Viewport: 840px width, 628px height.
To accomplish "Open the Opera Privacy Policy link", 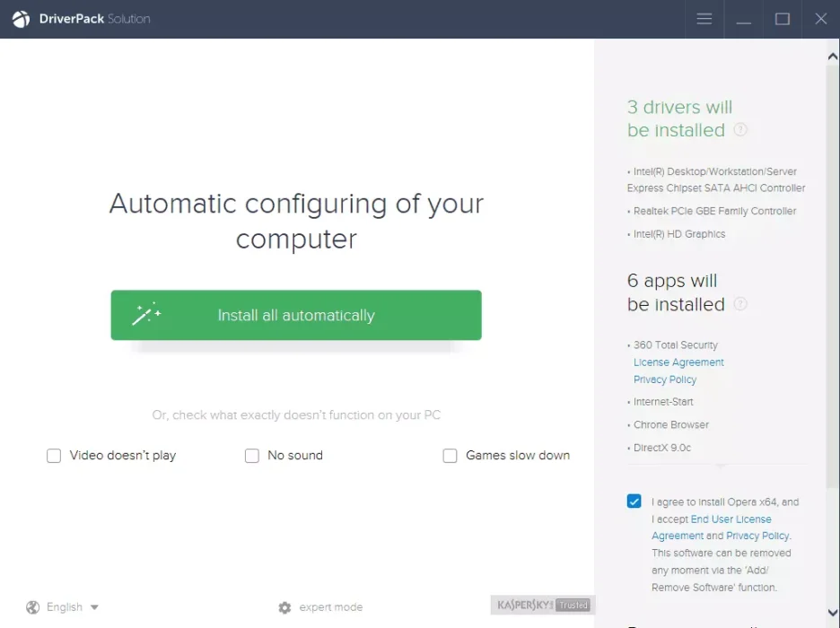I will point(757,536).
